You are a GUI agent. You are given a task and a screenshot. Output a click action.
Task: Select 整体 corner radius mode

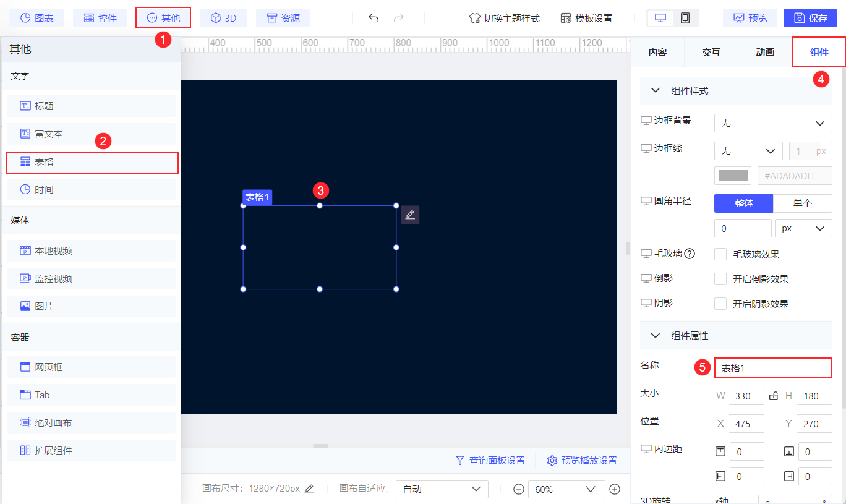pos(744,203)
